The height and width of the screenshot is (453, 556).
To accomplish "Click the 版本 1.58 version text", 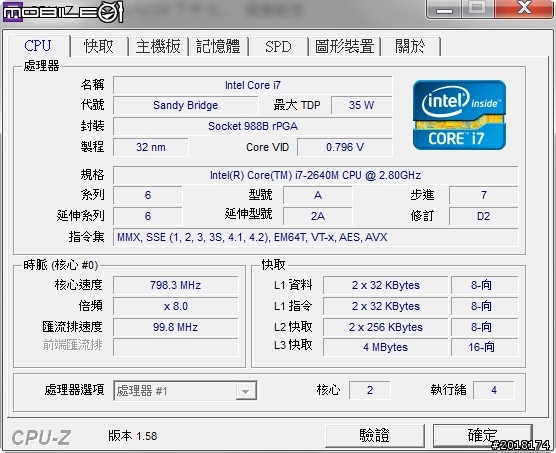I will coord(133,436).
